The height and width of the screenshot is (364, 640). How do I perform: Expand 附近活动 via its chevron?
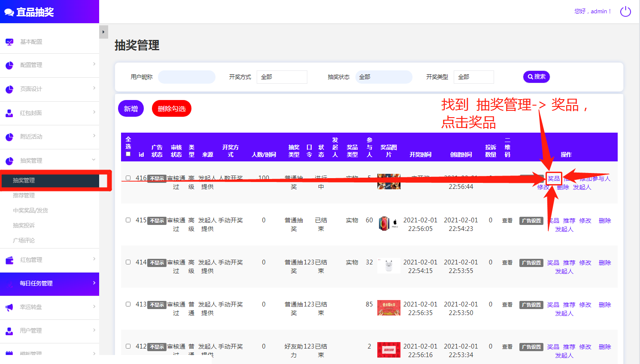[x=94, y=136]
